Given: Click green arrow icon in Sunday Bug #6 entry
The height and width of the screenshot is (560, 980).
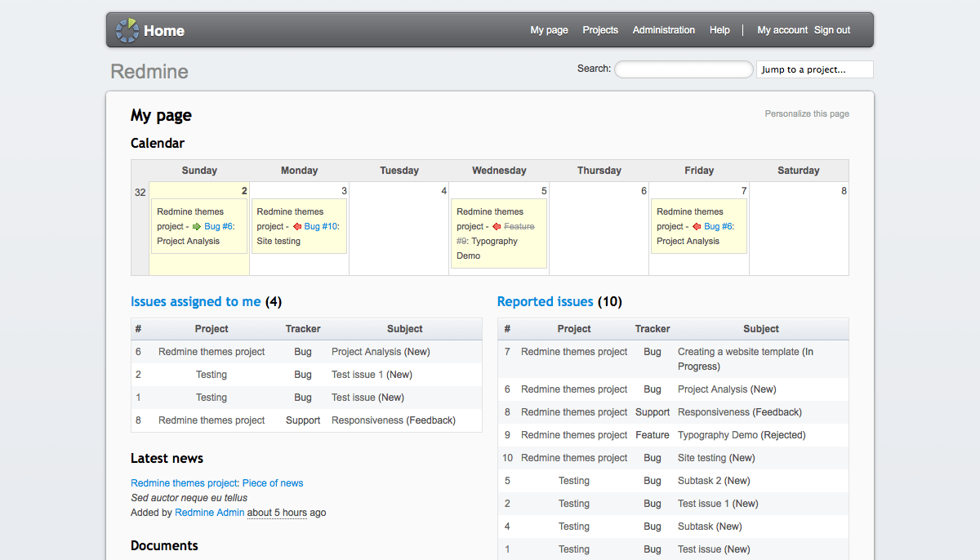Looking at the screenshot, I should pos(196,226).
